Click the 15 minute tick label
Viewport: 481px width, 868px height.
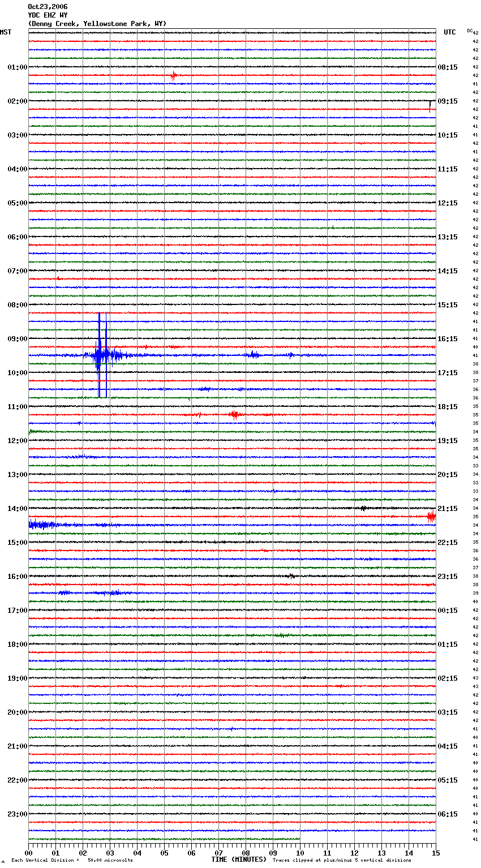click(x=436, y=853)
